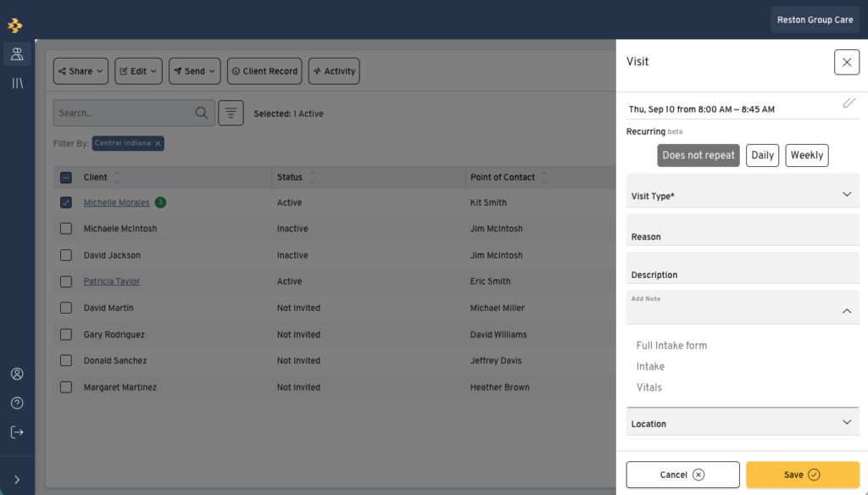This screenshot has width=868, height=495.
Task: Expand the Location dropdown
Action: tap(743, 422)
